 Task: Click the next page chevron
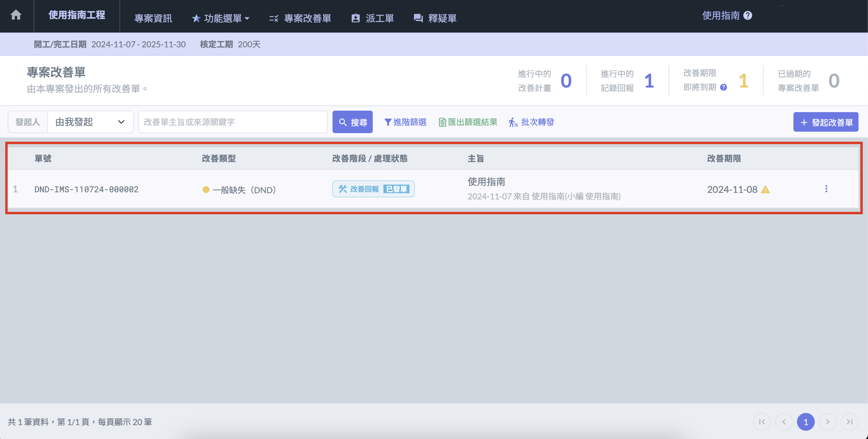(x=827, y=422)
